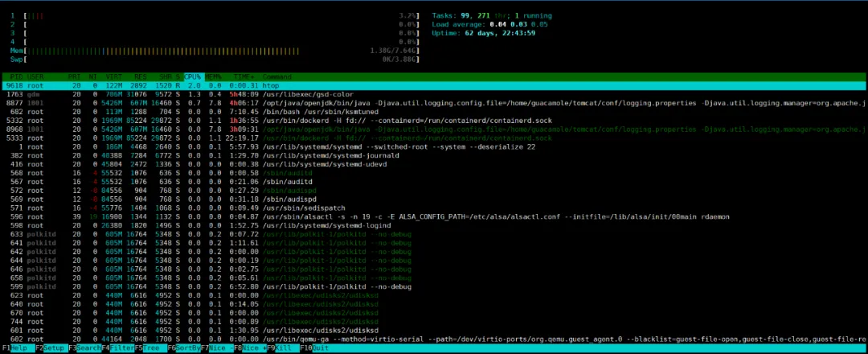This screenshot has height=354, width=868.
Task: Select the dockerd thread row PID 5333
Action: click(x=434, y=138)
